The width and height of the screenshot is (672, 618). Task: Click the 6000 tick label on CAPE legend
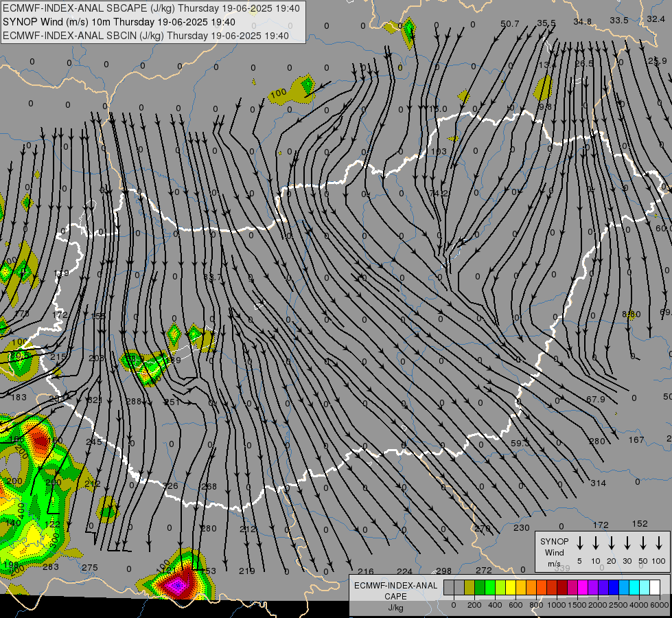660,605
